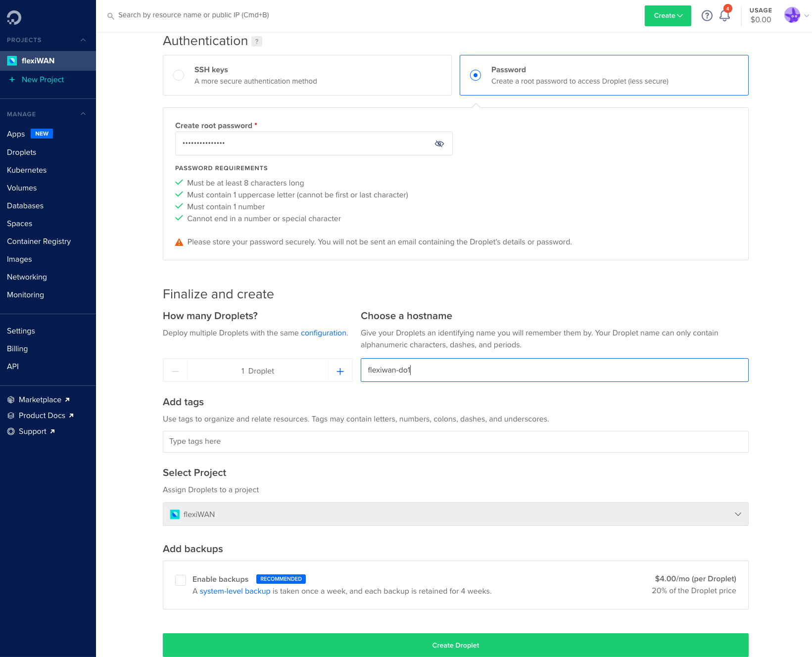Select the flexiWAN project in sidebar
This screenshot has height=657, width=812.
coord(48,61)
